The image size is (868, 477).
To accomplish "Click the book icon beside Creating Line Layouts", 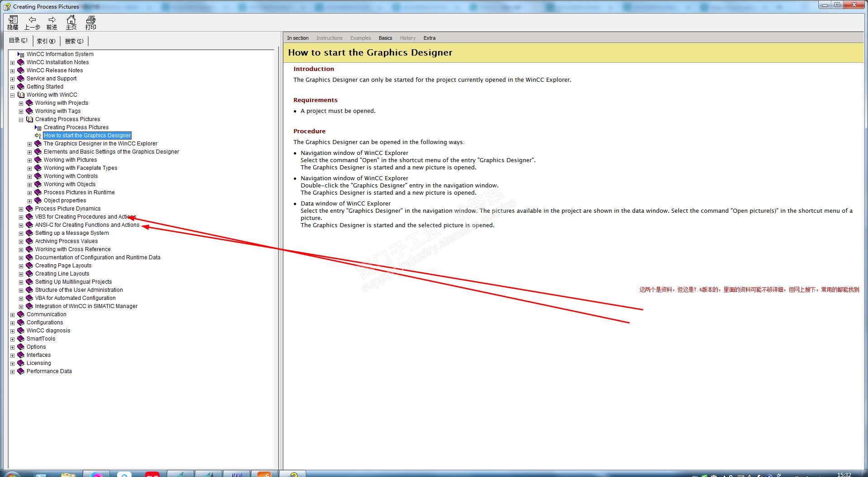I will pos(29,274).
